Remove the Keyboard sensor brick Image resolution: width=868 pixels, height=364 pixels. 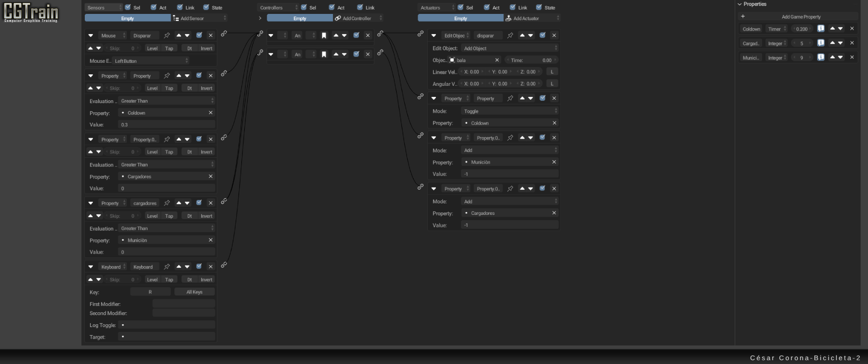click(x=210, y=267)
